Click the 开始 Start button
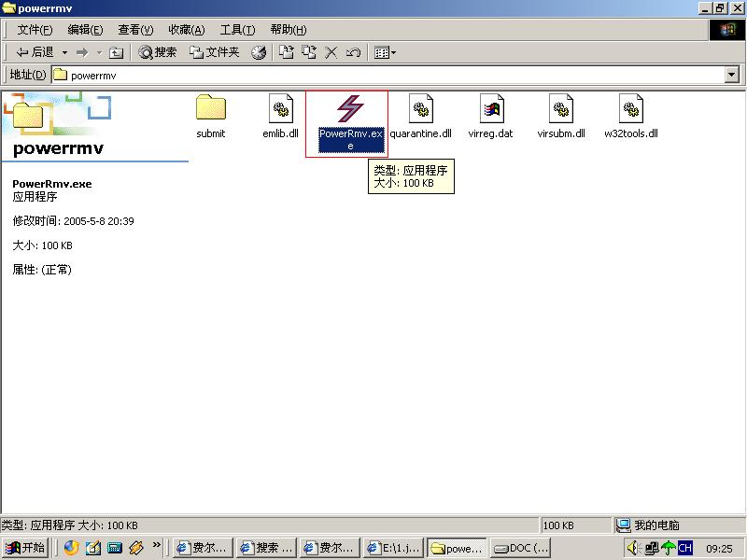 click(x=25, y=548)
